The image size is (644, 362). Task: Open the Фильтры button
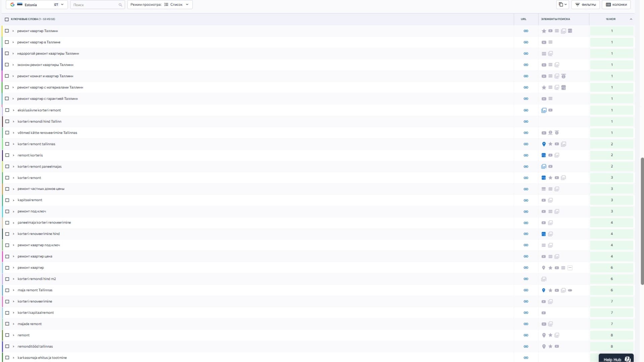[x=585, y=5]
